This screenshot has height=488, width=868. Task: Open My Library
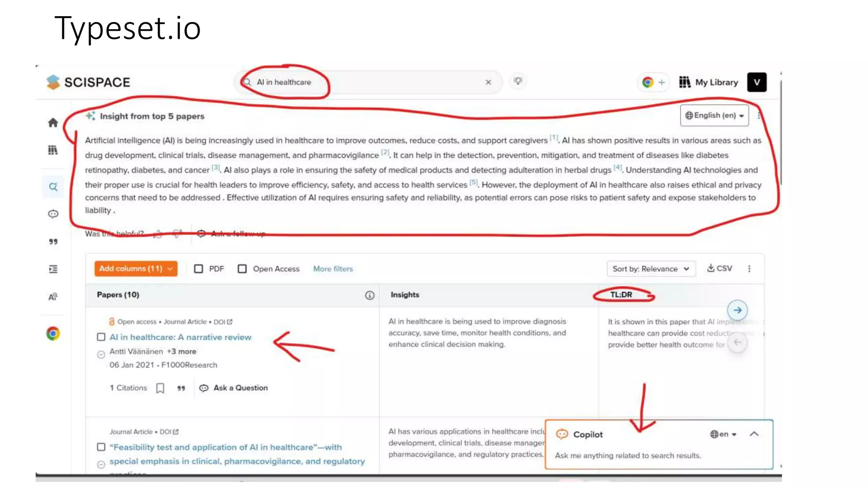click(x=708, y=82)
